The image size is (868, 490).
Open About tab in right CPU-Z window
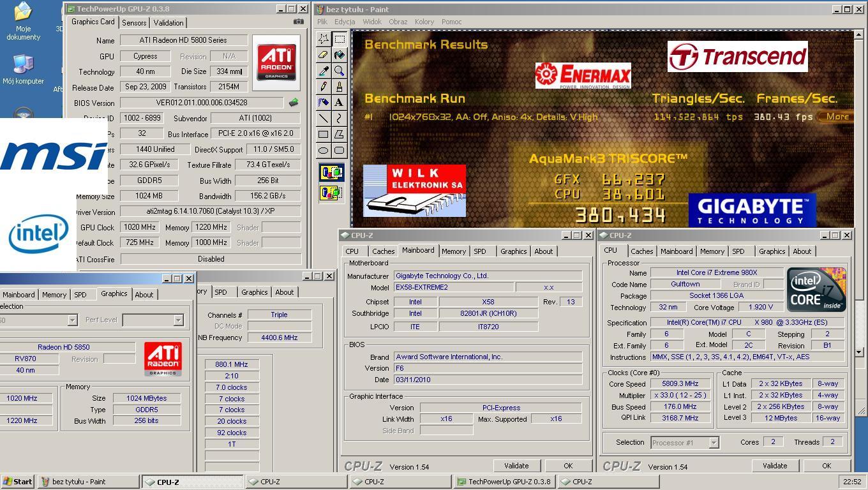[802, 251]
